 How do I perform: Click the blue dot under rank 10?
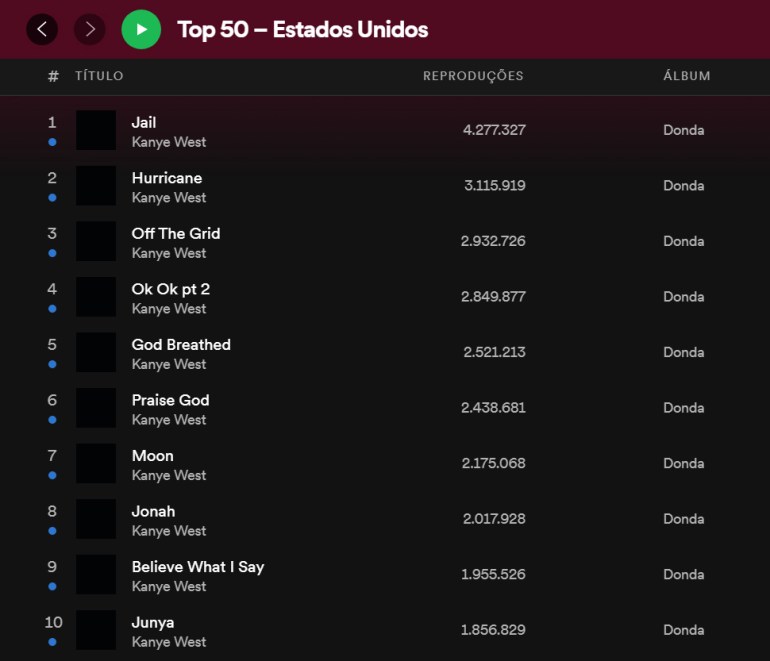[52, 642]
